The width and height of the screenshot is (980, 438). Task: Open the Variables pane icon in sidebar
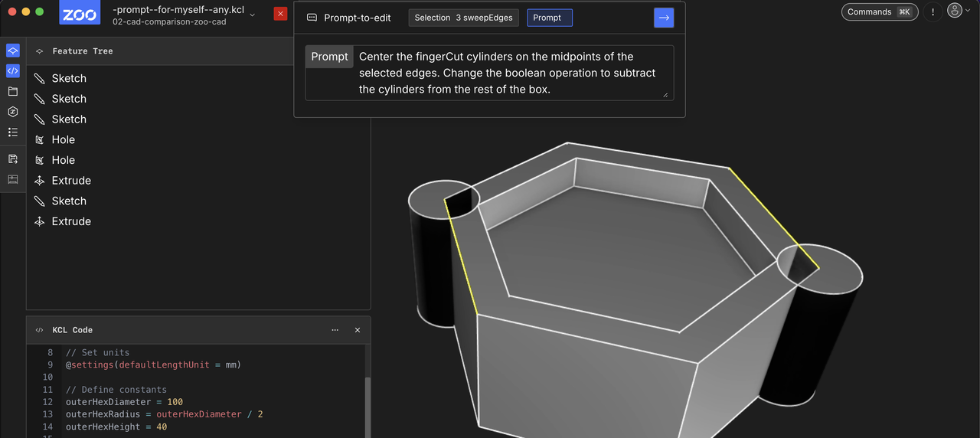pyautogui.click(x=12, y=112)
